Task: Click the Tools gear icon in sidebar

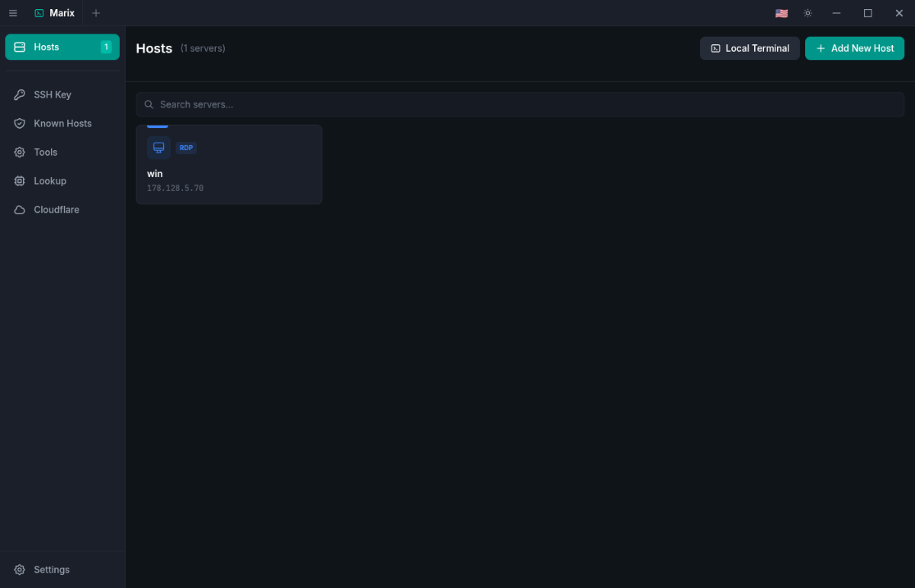Action: pyautogui.click(x=20, y=153)
